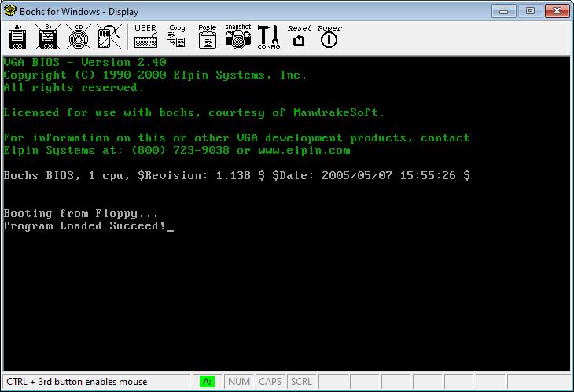
Task: Click the Bochs icon in the title bar
Action: pos(10,10)
